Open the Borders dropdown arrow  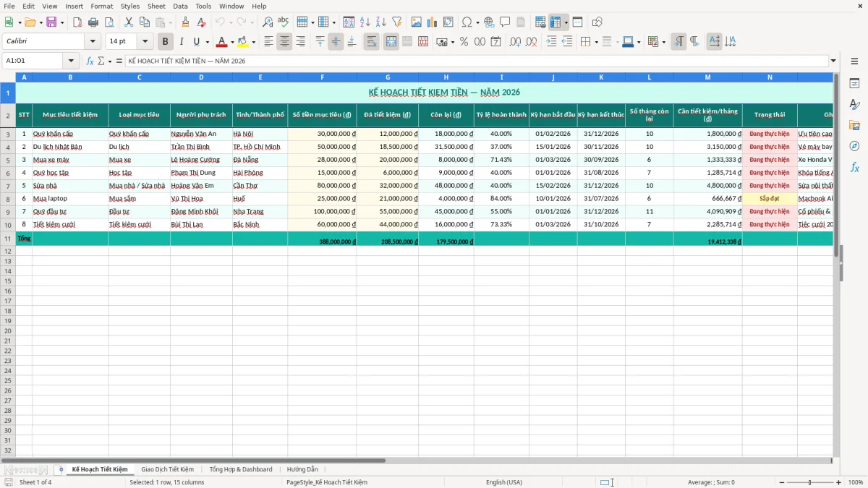[597, 42]
